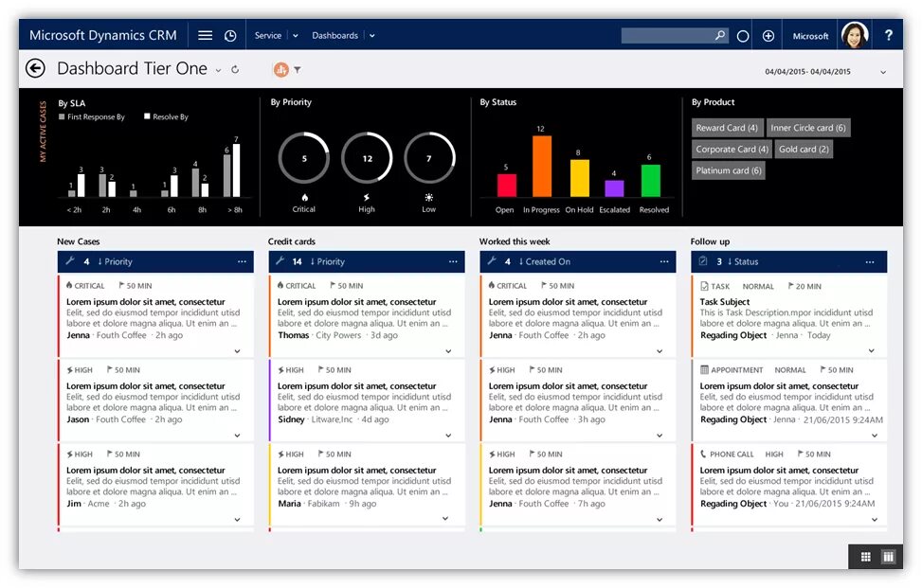Viewport: 922px width, 588px height.
Task: Sort New Cases by Priority
Action: tap(115, 261)
